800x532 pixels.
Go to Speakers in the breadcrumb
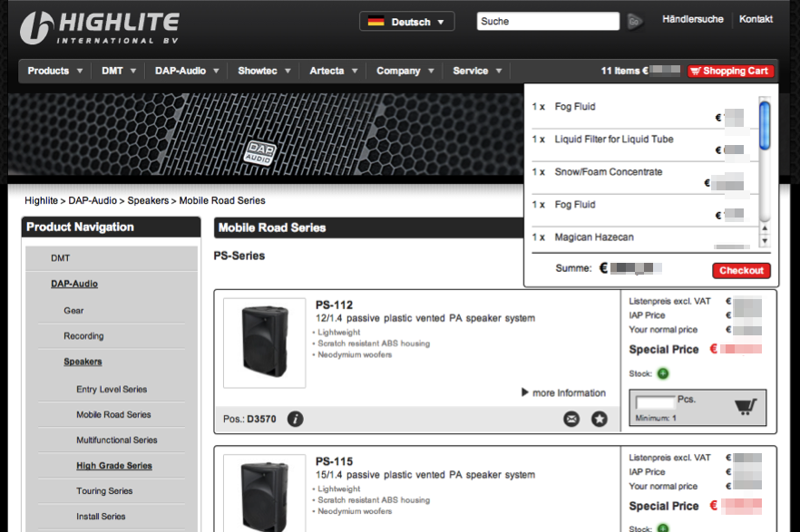148,201
